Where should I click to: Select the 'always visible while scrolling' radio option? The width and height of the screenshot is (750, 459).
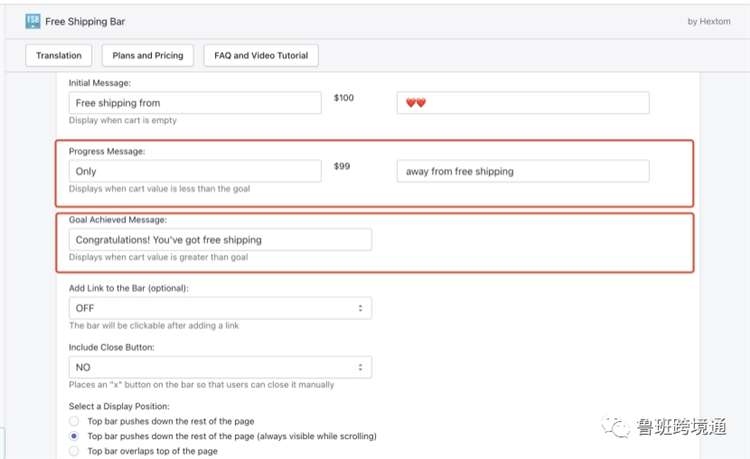(74, 437)
